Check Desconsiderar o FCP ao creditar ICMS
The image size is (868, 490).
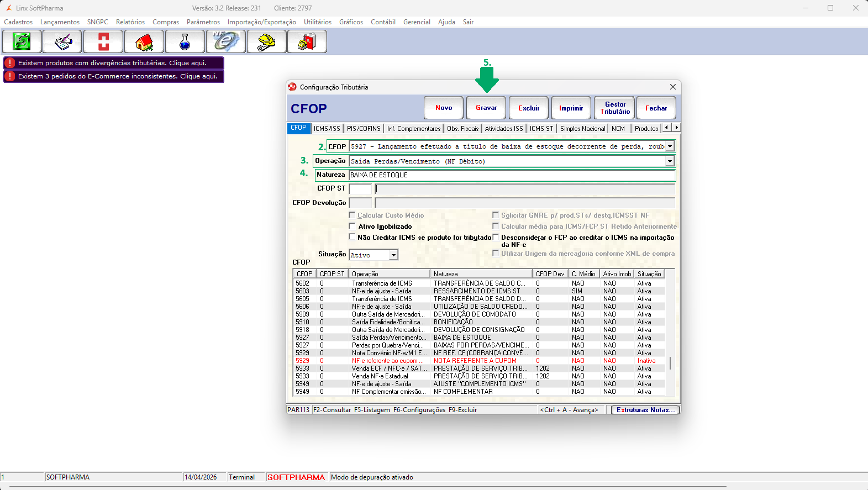[x=496, y=237]
